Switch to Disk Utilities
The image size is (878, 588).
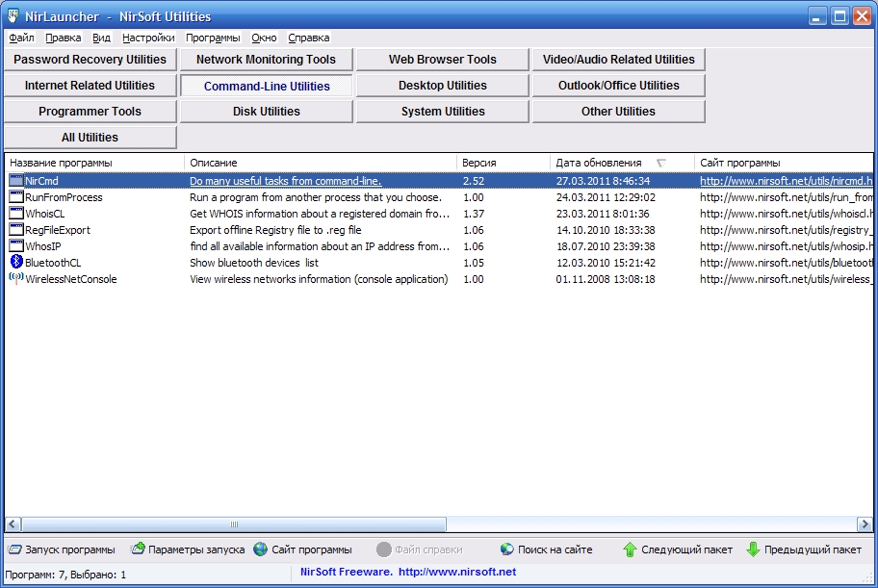click(266, 112)
